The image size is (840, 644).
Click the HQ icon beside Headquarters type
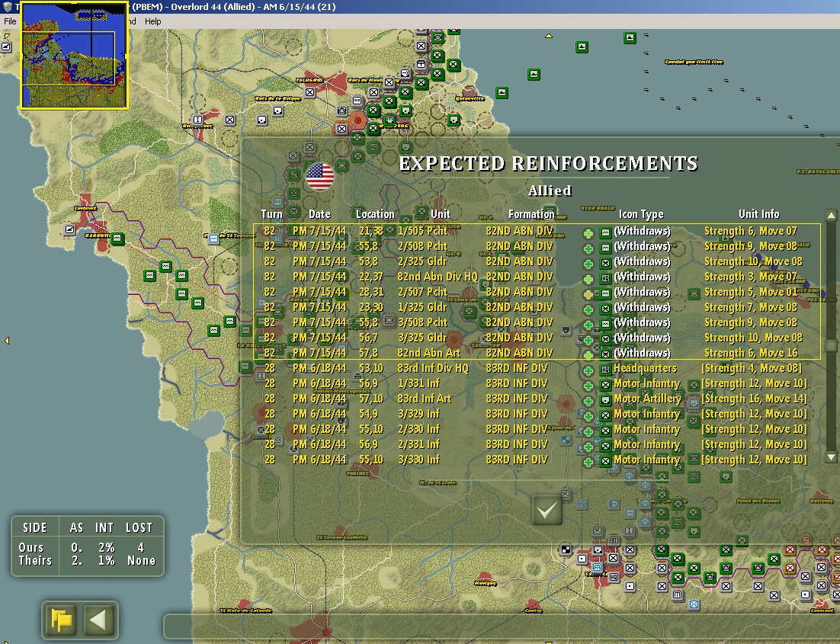coord(605,370)
